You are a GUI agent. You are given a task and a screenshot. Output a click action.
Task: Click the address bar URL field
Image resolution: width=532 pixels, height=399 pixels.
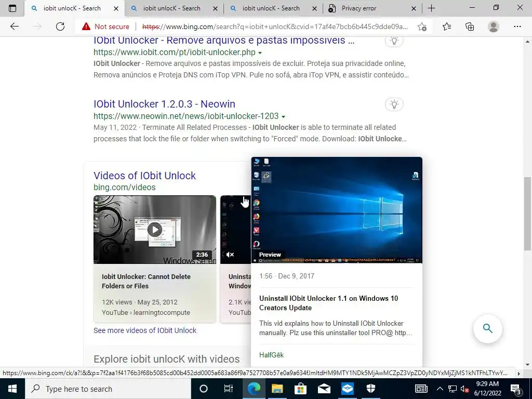(275, 26)
